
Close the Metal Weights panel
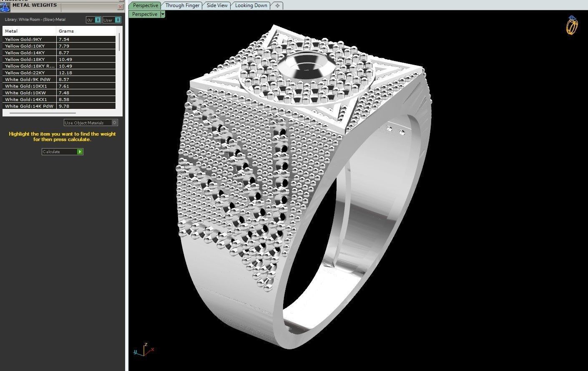click(x=121, y=7)
